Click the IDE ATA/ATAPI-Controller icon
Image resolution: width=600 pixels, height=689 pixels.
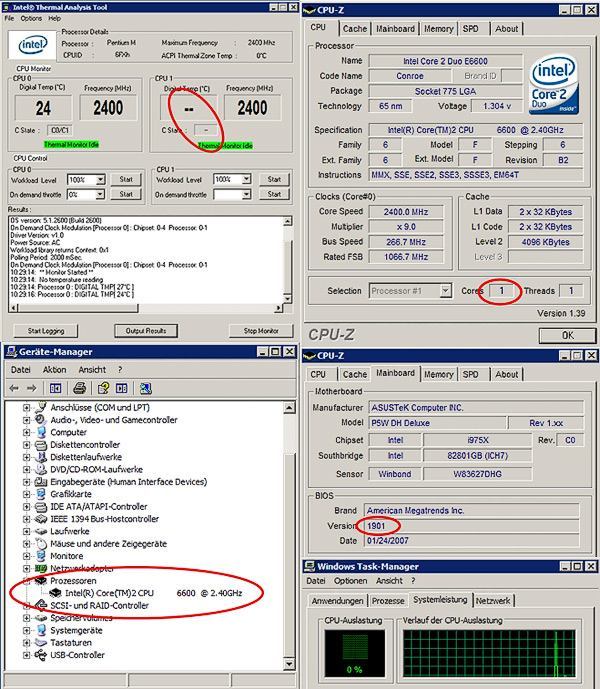41,507
